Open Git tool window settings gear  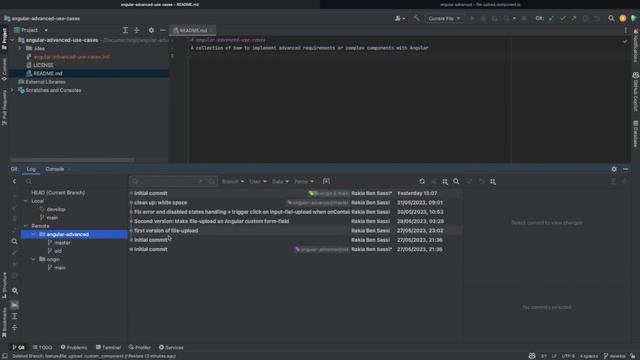614,169
